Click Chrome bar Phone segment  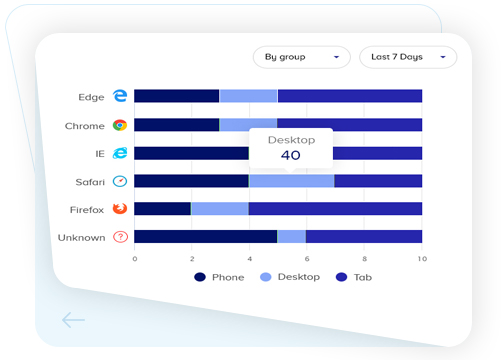click(177, 125)
